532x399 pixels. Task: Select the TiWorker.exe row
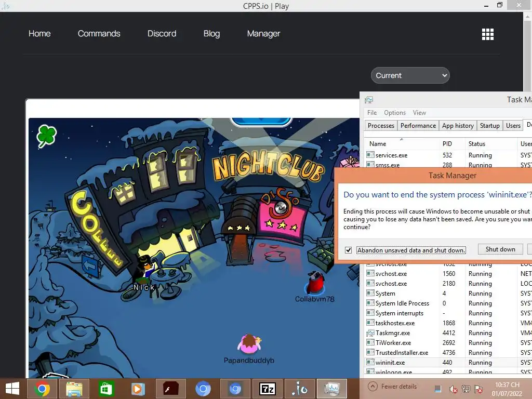click(x=448, y=343)
